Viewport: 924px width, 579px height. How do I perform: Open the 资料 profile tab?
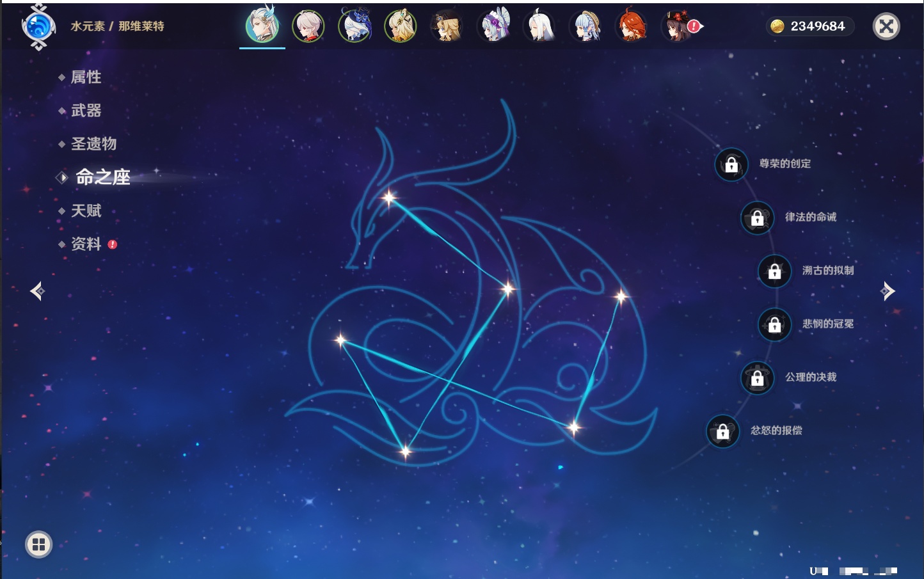pyautogui.click(x=86, y=244)
